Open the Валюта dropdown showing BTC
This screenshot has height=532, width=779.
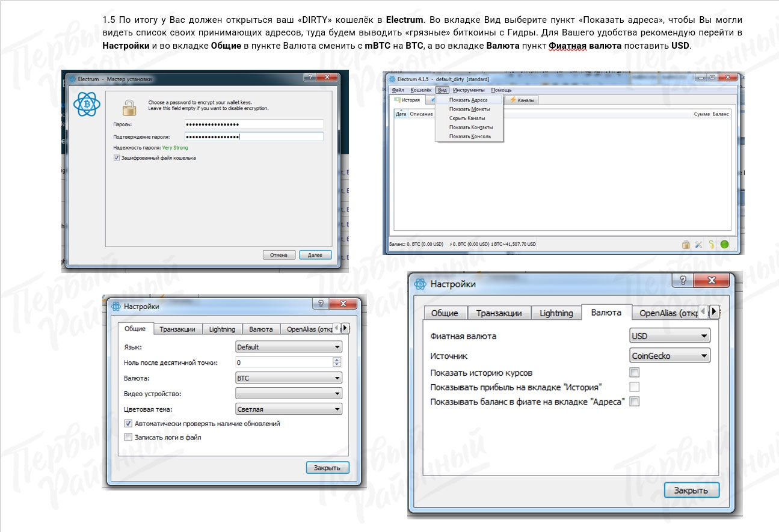pos(289,378)
